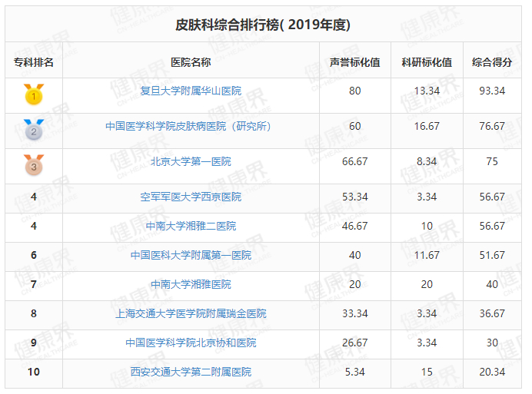Image resolution: width=532 pixels, height=394 pixels.
Task: Open the 中南大学湘雅医院 link
Action: click(191, 284)
